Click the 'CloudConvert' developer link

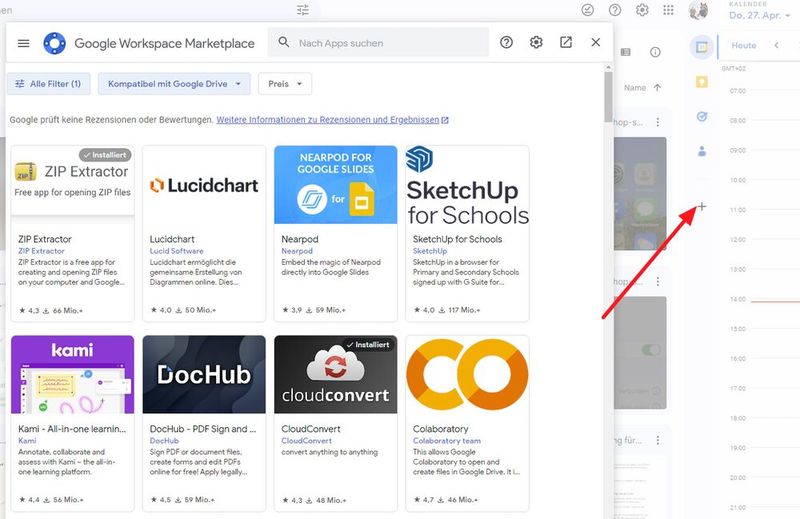(306, 441)
